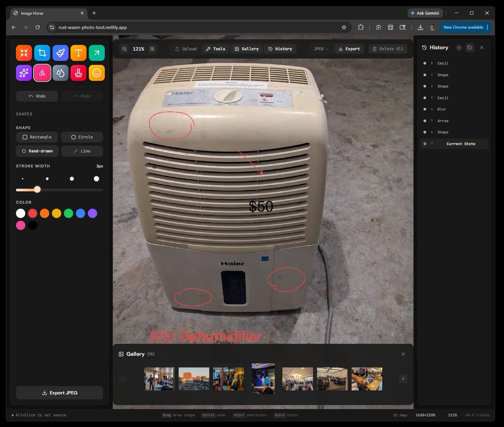Click the 121% zoom level readout

click(x=138, y=49)
